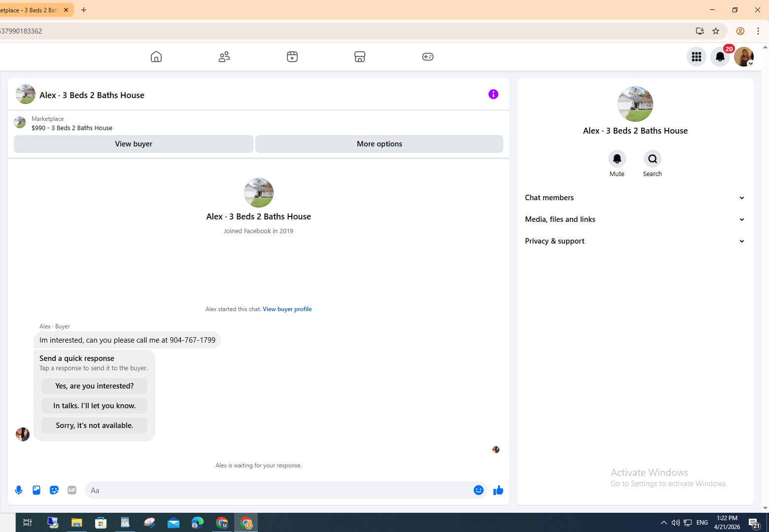Open Chrome three-dot menu
Viewport: 769px width, 532px height.
coord(758,31)
